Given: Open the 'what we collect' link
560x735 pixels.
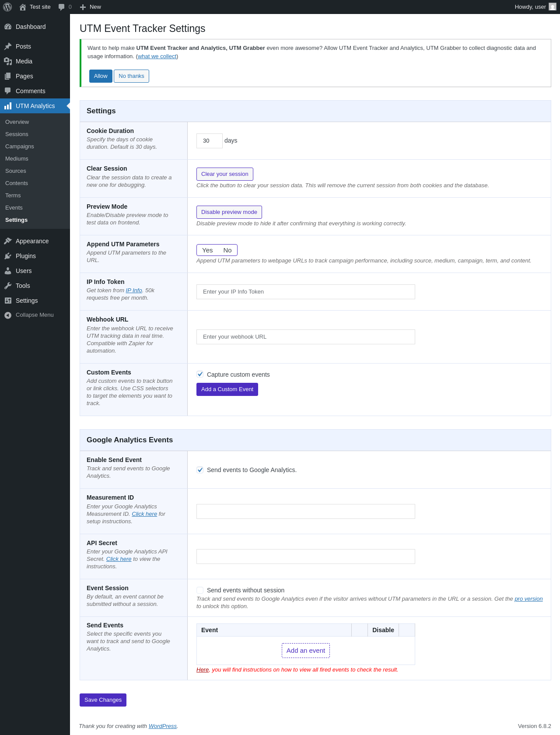Looking at the screenshot, I should 157,56.
